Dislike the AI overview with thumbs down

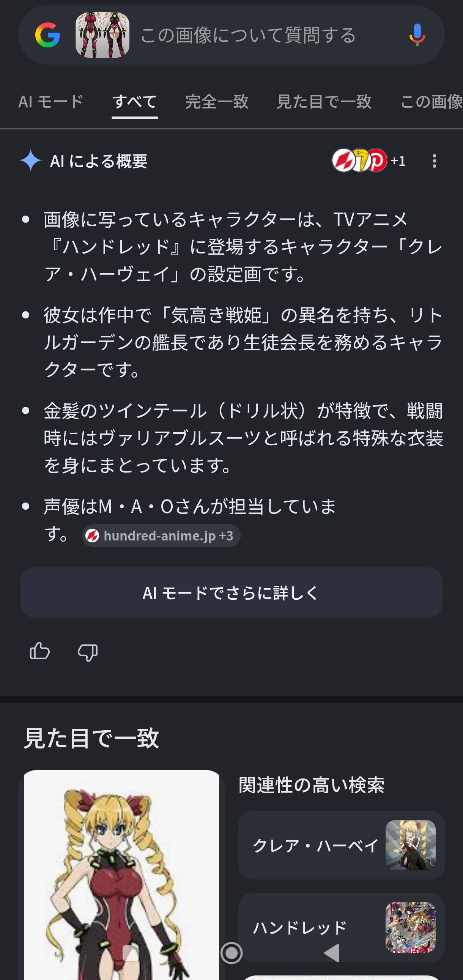(88, 652)
